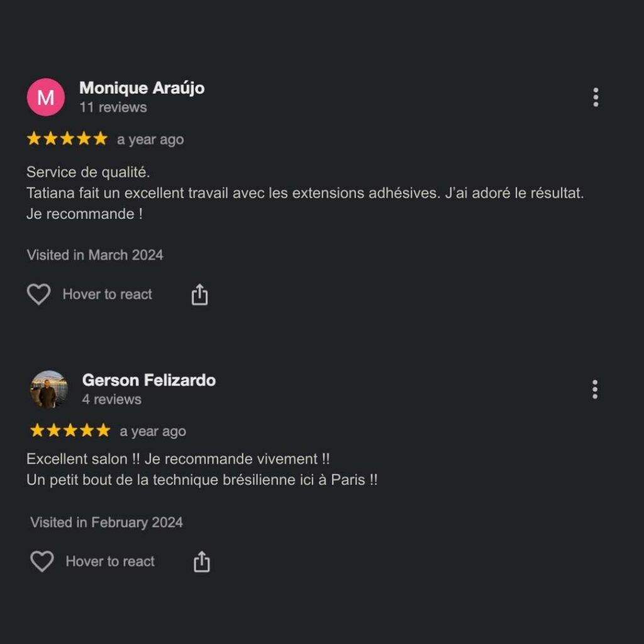The height and width of the screenshot is (644, 644).
Task: Click 'Visited in February 2024' text
Action: [106, 523]
